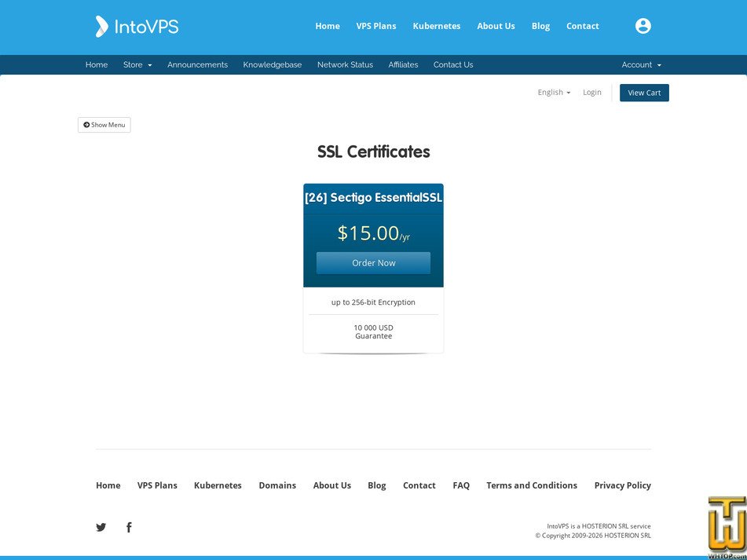Open the Twitter social icon
Viewport: 747px width, 560px height.
[101, 527]
